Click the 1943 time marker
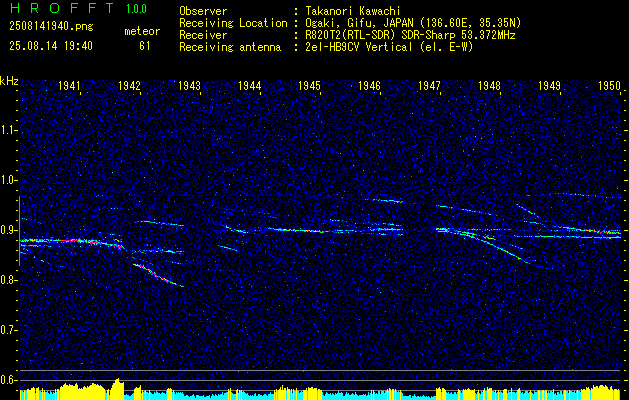The image size is (629, 400). [x=189, y=86]
